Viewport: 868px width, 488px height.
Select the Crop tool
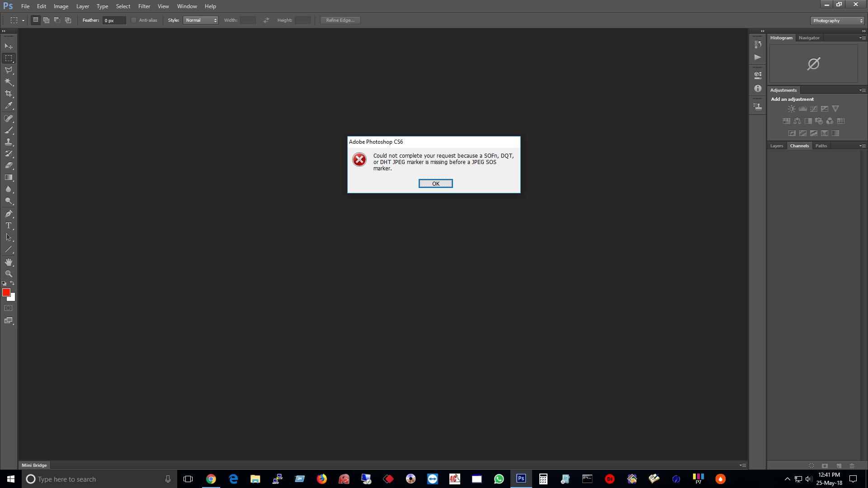tap(9, 94)
